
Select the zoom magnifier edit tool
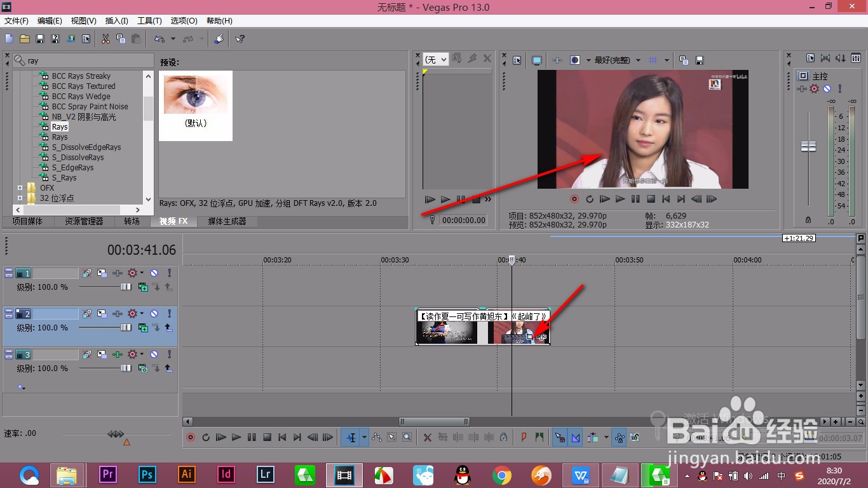tap(407, 437)
